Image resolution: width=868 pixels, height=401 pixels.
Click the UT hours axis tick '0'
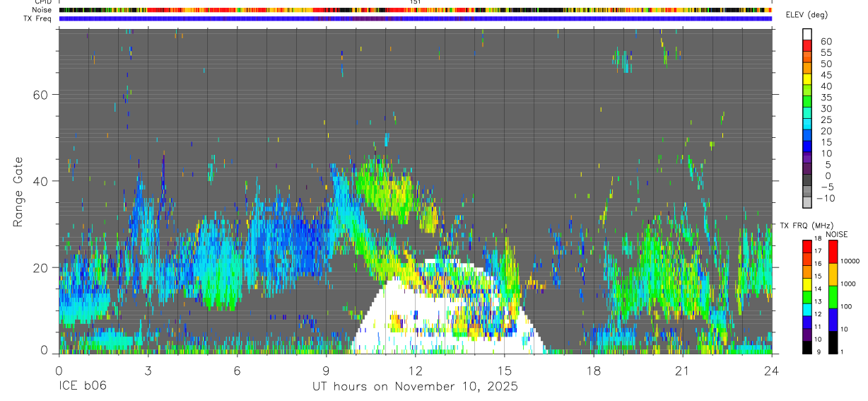click(59, 371)
